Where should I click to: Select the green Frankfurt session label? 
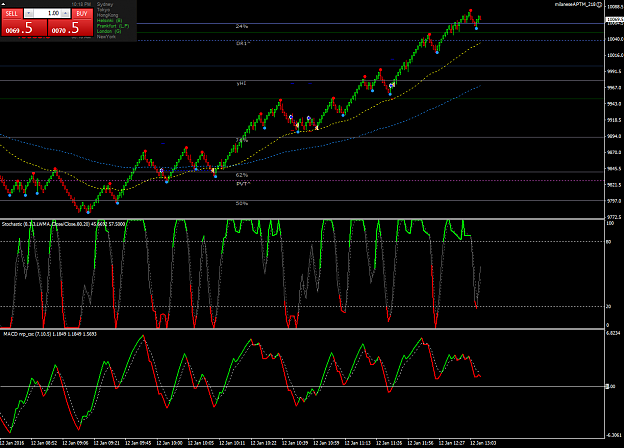click(113, 26)
